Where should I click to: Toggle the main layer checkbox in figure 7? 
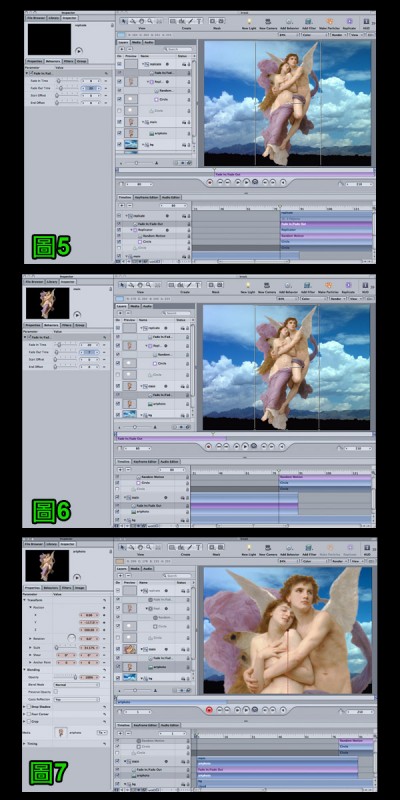(118, 649)
